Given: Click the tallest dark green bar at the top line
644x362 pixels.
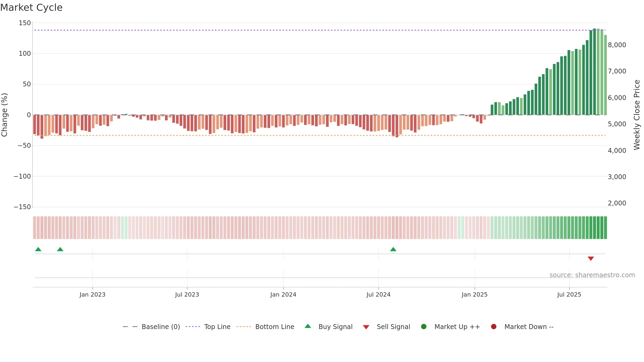Looking at the screenshot, I should 594,72.
